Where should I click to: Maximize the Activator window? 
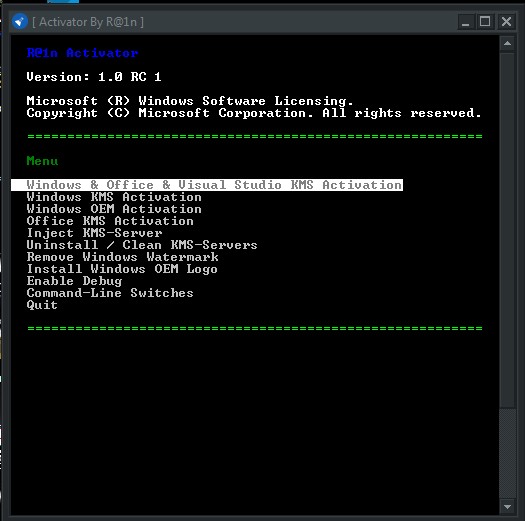(485, 22)
